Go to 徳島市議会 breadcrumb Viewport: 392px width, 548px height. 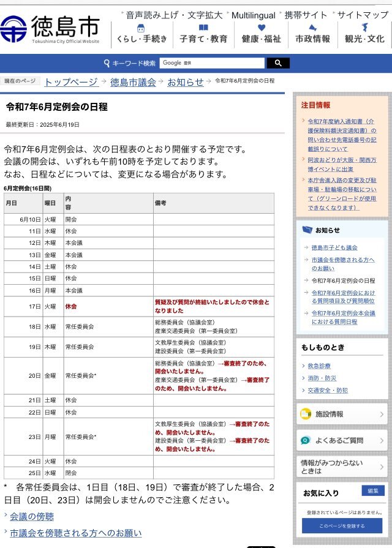click(x=133, y=82)
